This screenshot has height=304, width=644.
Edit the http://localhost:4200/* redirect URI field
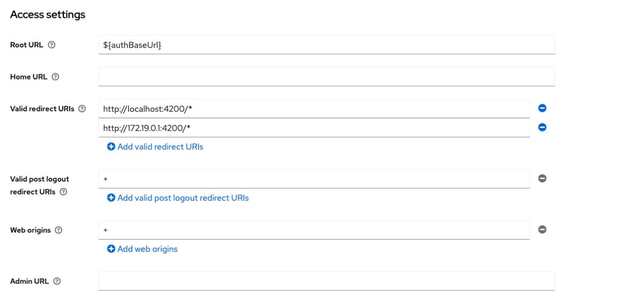[x=314, y=108]
